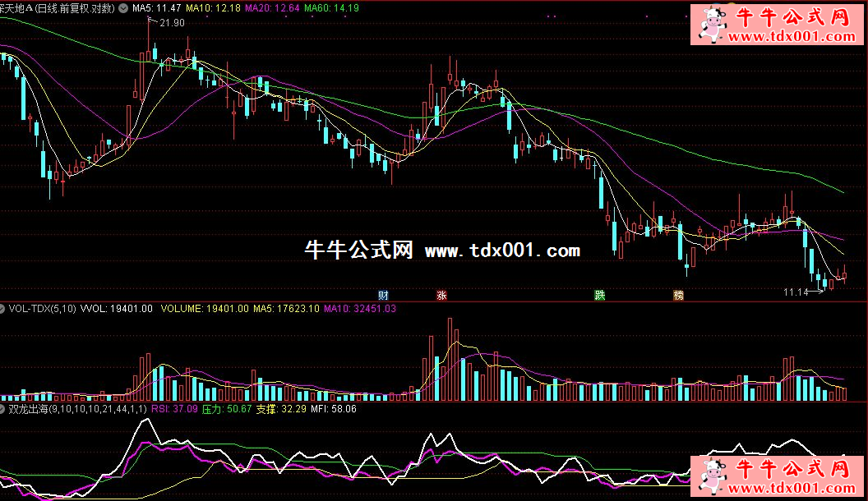
Task: Expand the main chart settings dropdown arrow
Action: (123, 8)
